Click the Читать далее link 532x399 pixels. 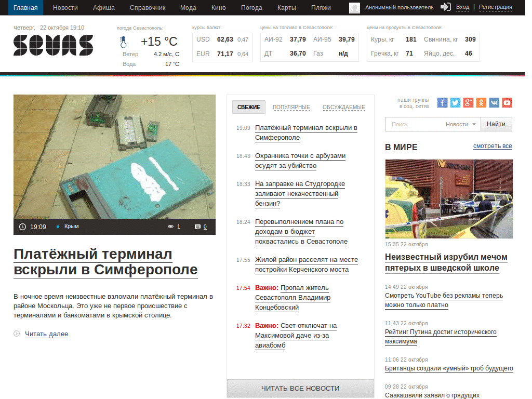coord(46,334)
